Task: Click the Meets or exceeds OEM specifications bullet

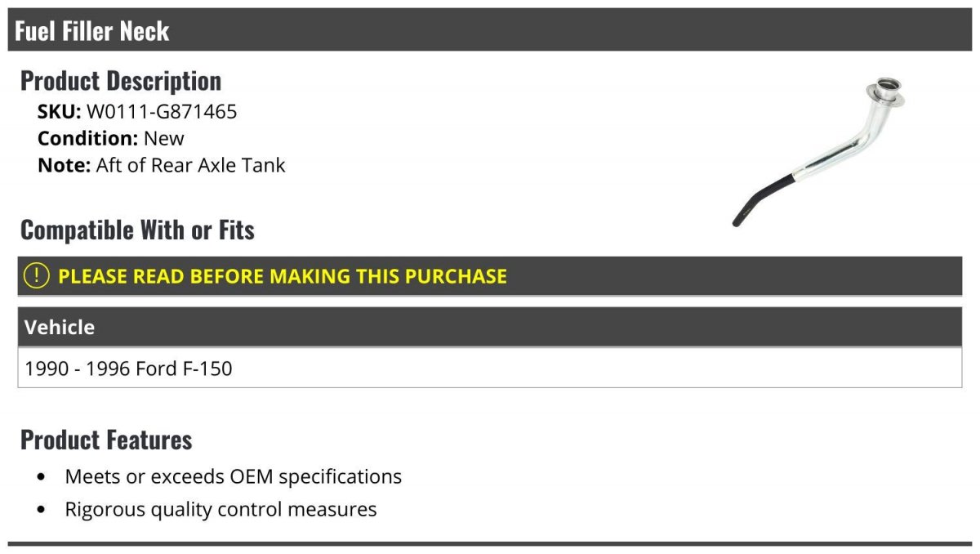Action: coord(234,476)
